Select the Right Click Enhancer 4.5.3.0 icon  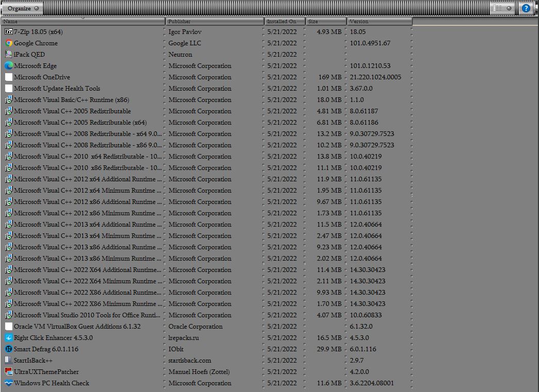tap(9, 338)
